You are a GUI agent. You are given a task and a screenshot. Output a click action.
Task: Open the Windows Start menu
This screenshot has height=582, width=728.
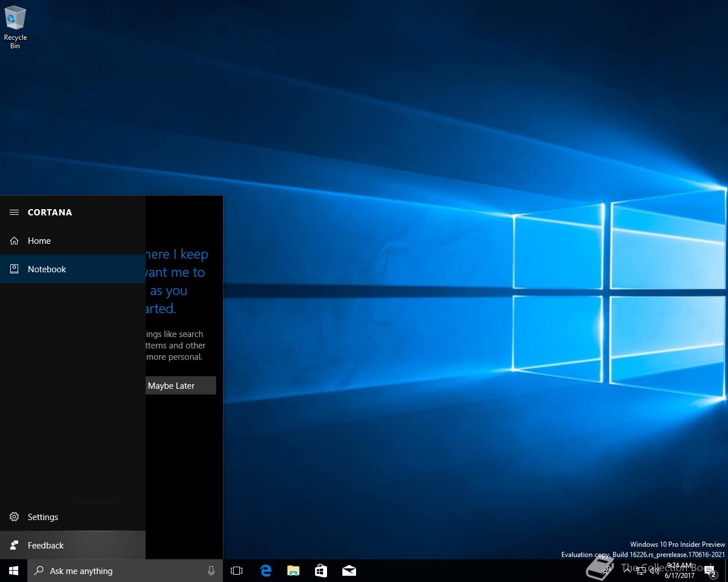(x=14, y=571)
